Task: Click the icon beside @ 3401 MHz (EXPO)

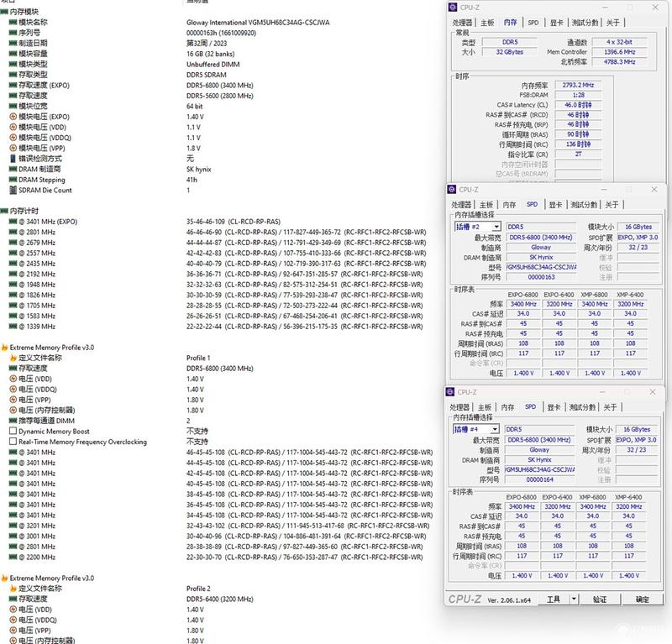Action: tap(13, 222)
